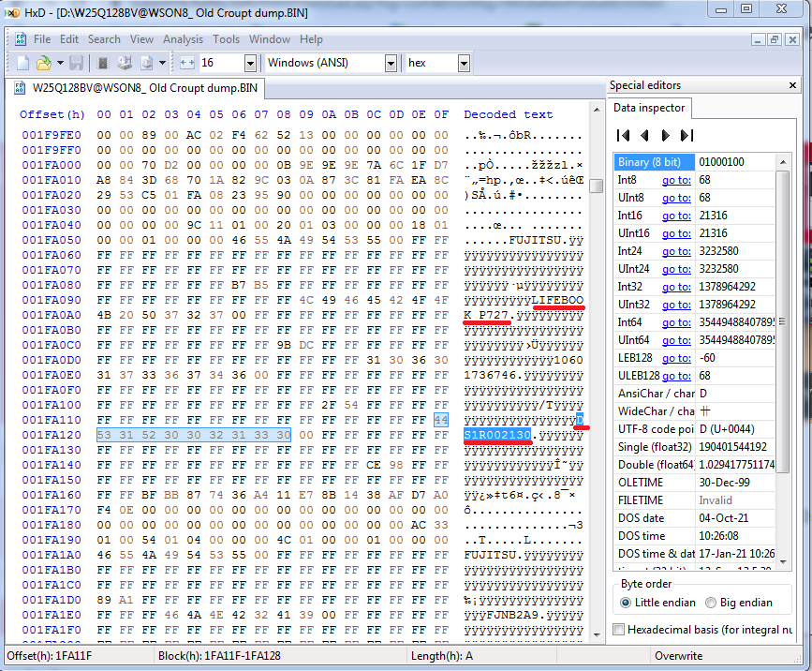Click the UInt32 go to link
This screenshot has height=671, width=812.
pos(676,305)
